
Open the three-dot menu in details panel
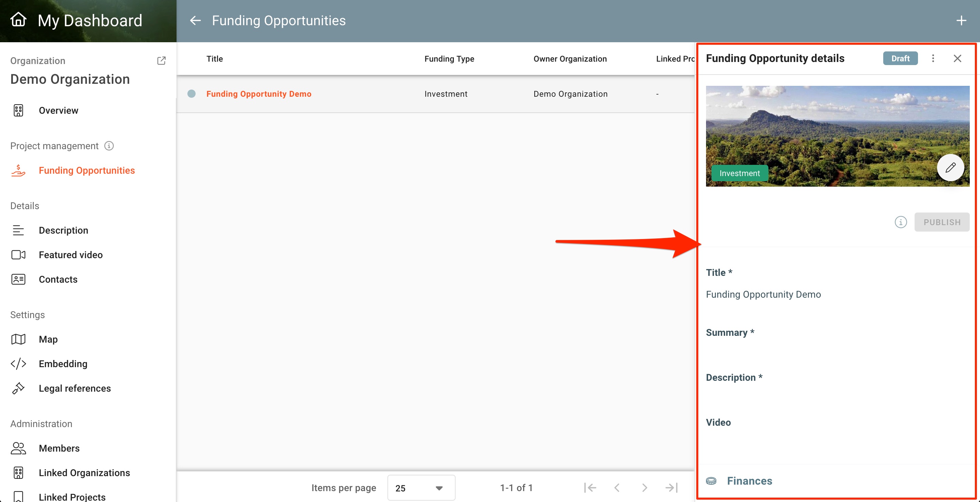(x=933, y=58)
